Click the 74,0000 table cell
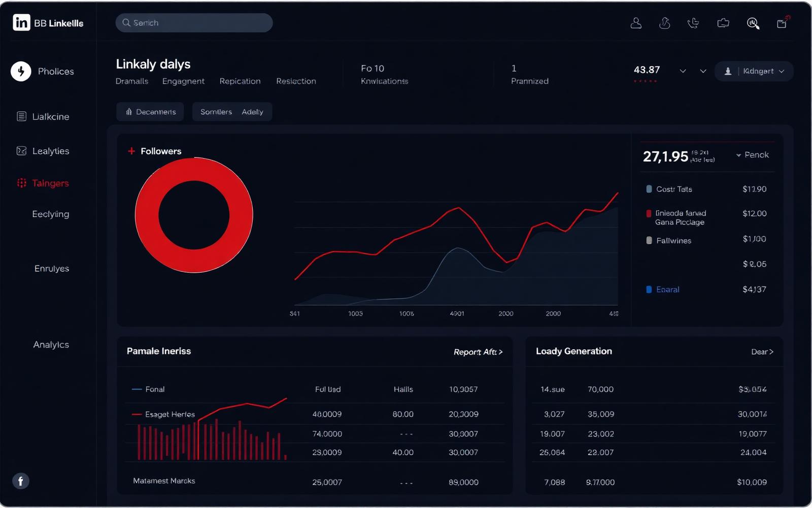 click(327, 434)
